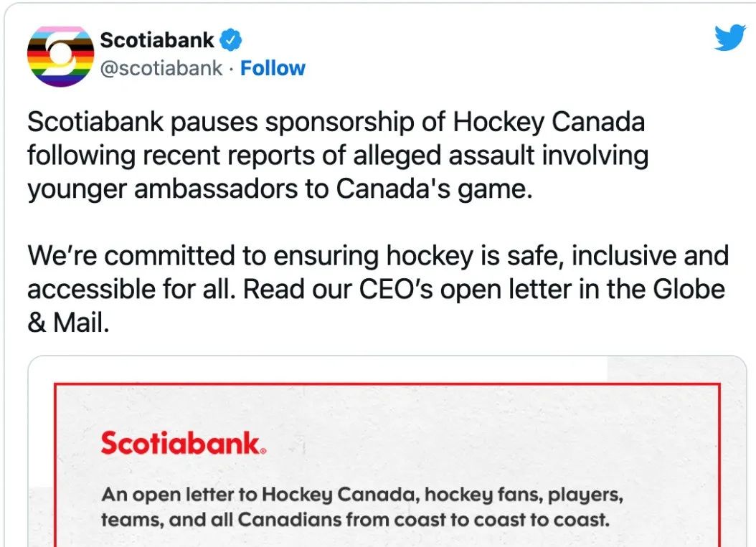Open the Scotiabank display name
Viewport: 756px width, 547px height.
[157, 40]
